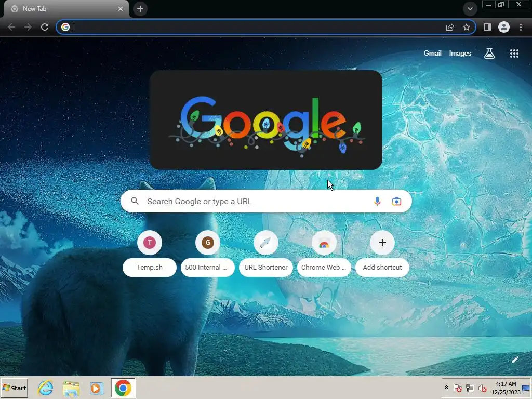Toggle the Chrome side panel

click(x=487, y=27)
